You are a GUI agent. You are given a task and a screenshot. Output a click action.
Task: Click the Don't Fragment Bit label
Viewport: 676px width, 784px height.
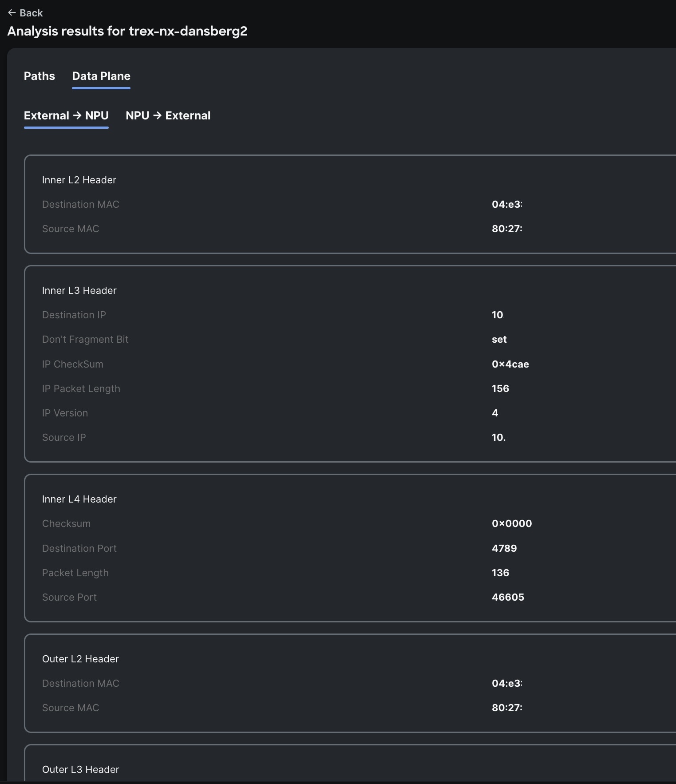85,339
